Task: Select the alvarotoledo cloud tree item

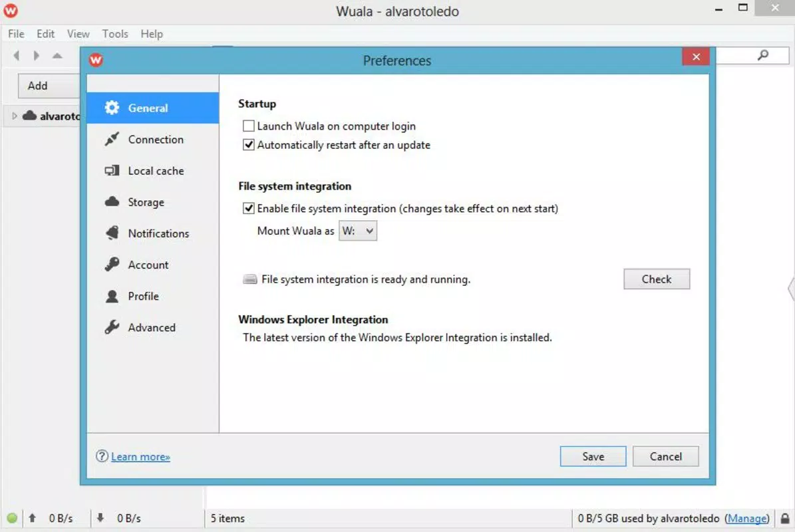Action: pyautogui.click(x=52, y=116)
